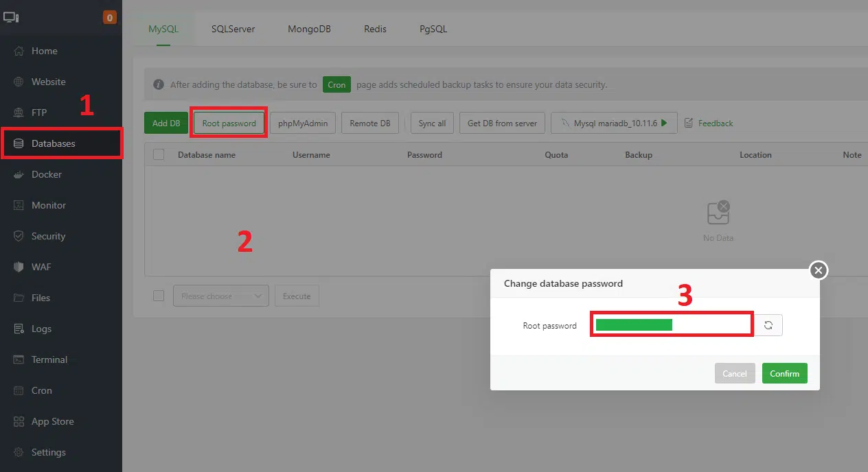Click the Root password button

point(229,123)
